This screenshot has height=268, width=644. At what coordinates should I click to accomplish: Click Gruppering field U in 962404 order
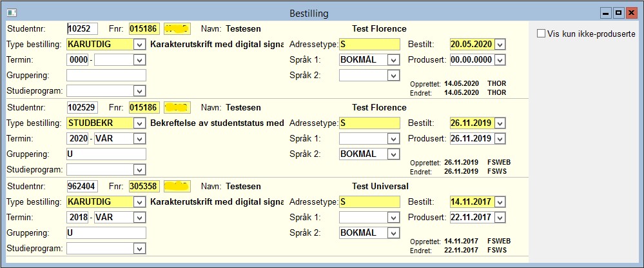coord(106,233)
